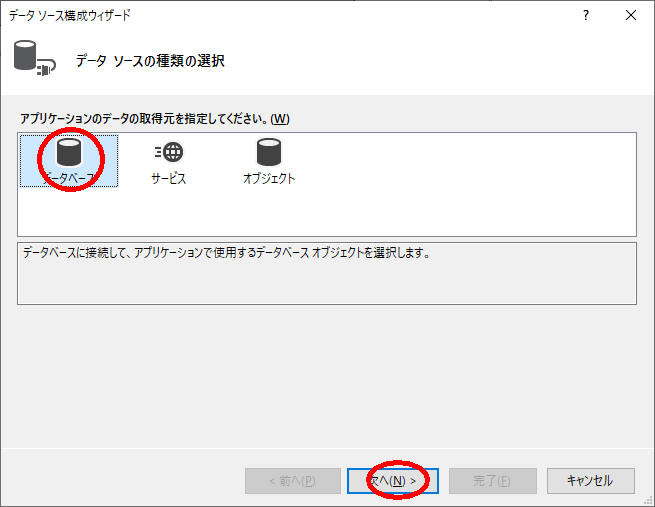655x507 pixels.
Task: Click the database description text box
Action: pos(326,272)
